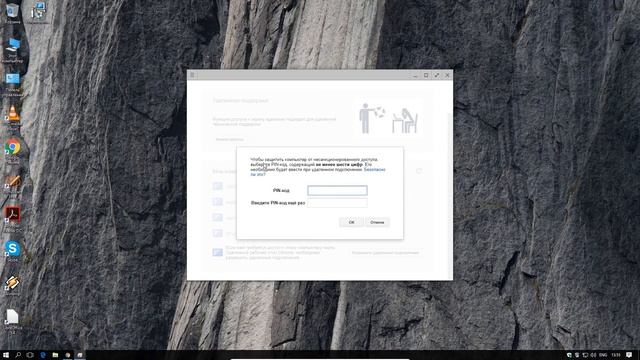Image resolution: width=640 pixels, height=360 pixels.
Task: Open the taskbar clock
Action: 616,355
